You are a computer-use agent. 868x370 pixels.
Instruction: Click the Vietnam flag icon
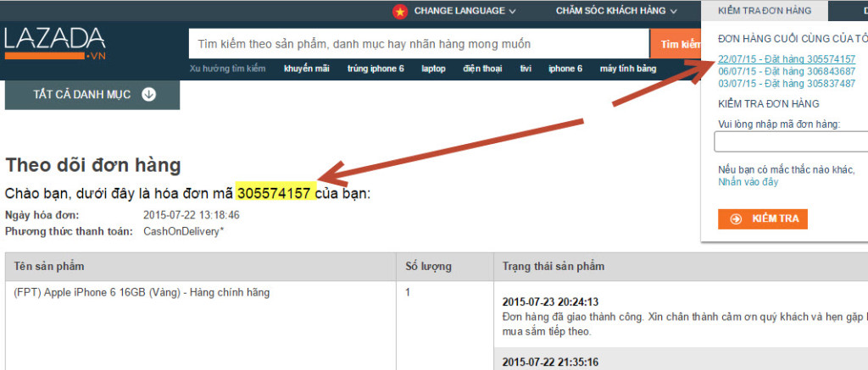tap(400, 11)
